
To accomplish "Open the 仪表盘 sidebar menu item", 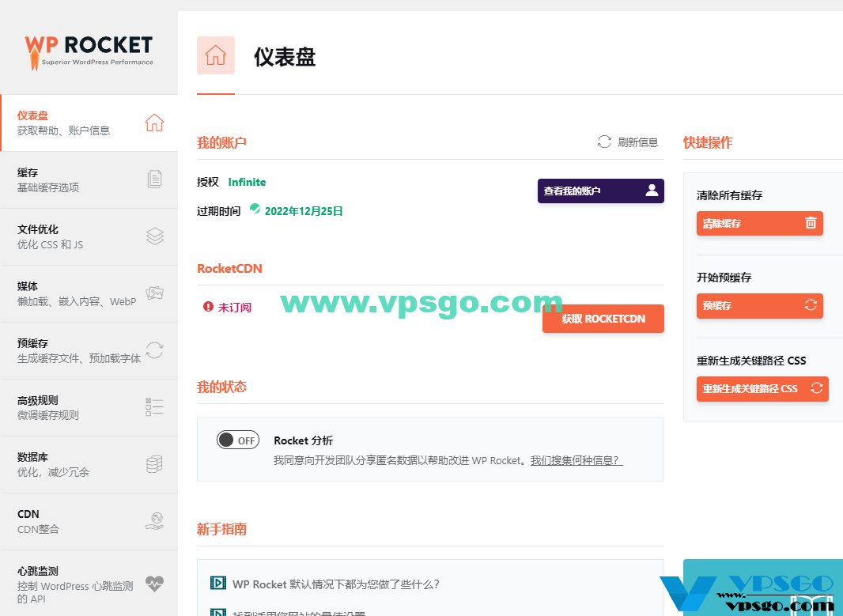I will tap(89, 123).
